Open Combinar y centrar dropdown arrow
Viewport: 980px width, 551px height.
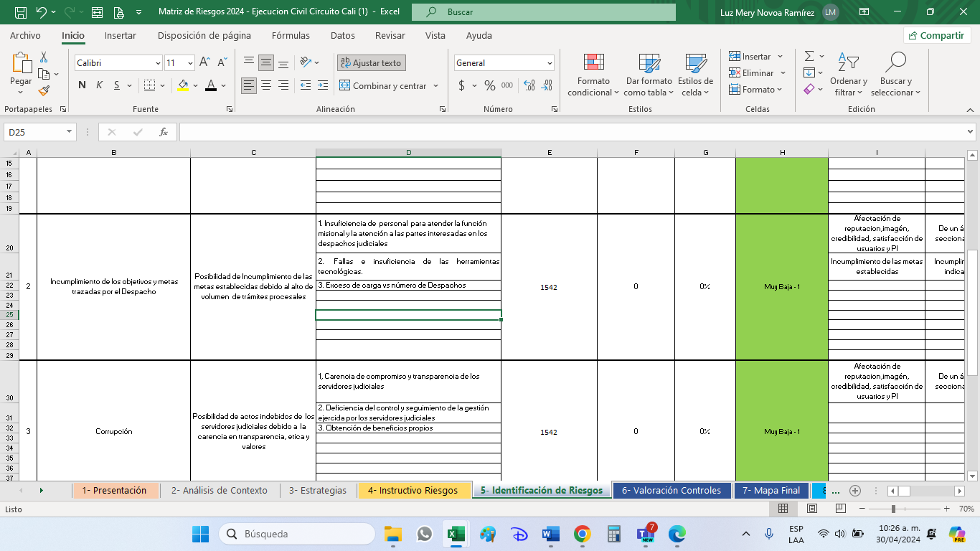coord(435,85)
